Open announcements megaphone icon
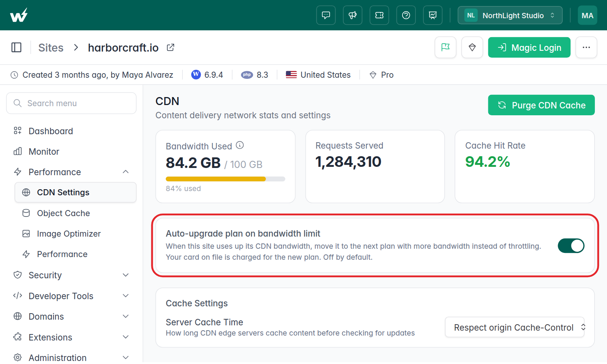Viewport: 607px width, 364px height. (352, 15)
